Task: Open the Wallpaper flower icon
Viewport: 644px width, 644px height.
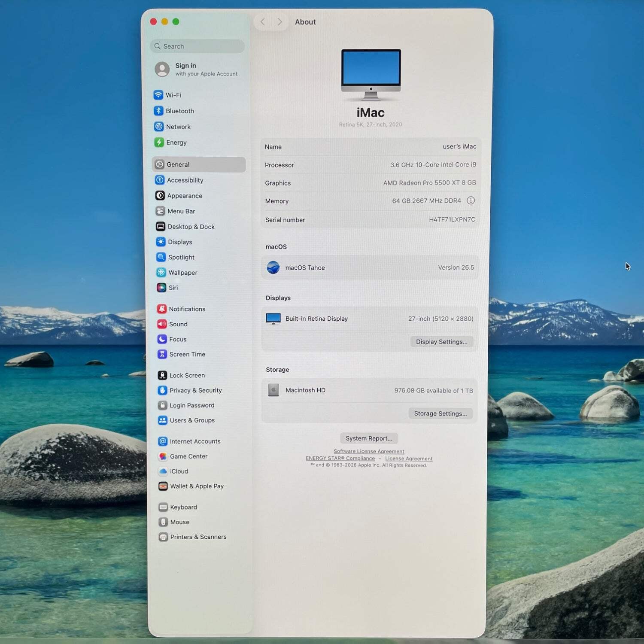Action: 161,272
